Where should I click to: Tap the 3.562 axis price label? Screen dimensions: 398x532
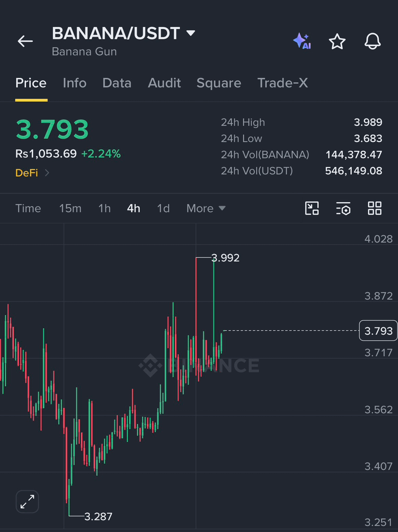(x=378, y=410)
